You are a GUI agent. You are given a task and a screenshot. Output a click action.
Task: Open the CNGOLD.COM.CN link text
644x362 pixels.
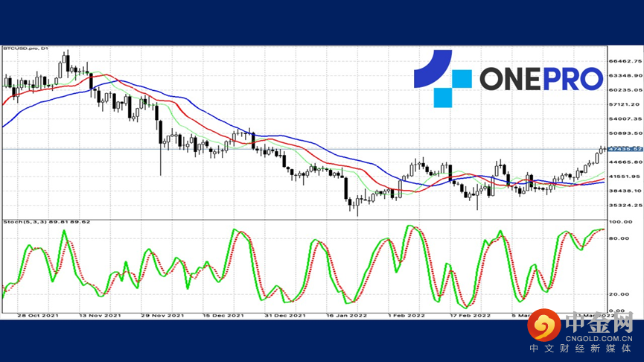[x=599, y=339]
